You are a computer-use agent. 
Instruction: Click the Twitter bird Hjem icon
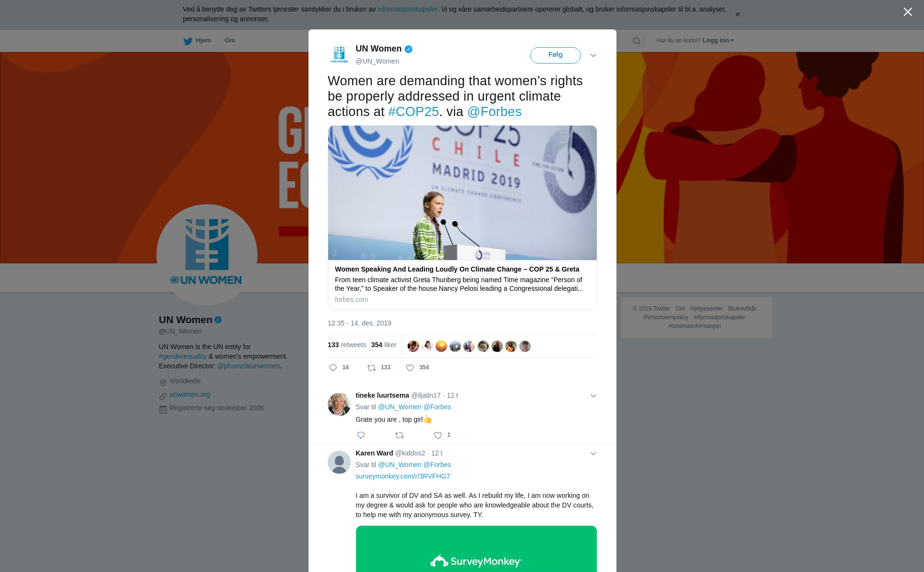point(188,41)
